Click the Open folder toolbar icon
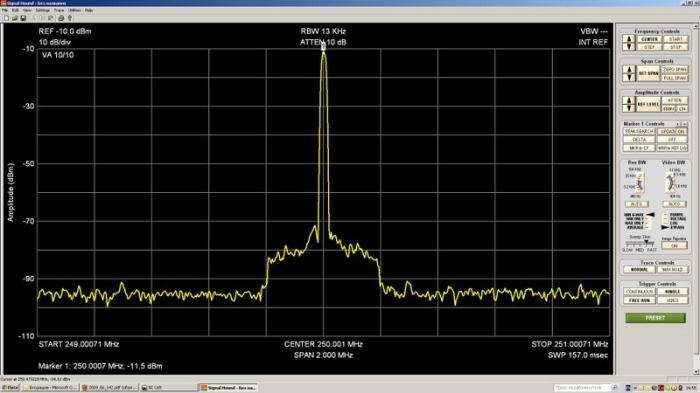The height and width of the screenshot is (393, 700). coord(15,18)
